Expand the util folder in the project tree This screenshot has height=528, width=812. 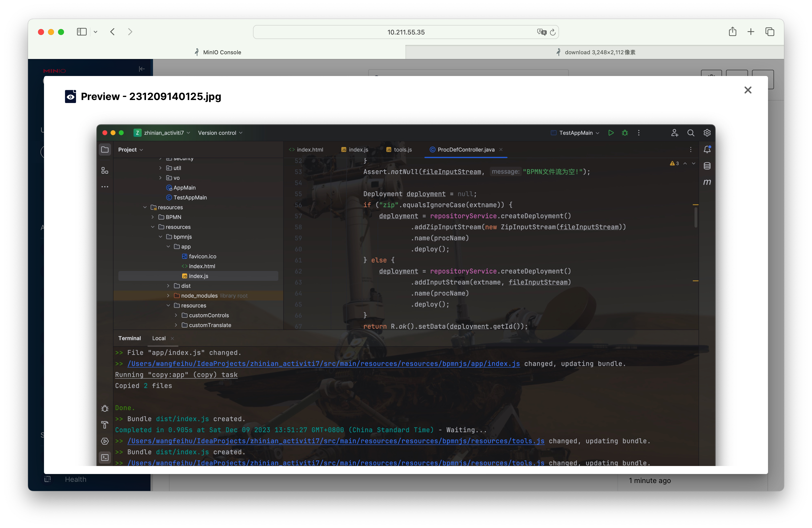pos(160,168)
